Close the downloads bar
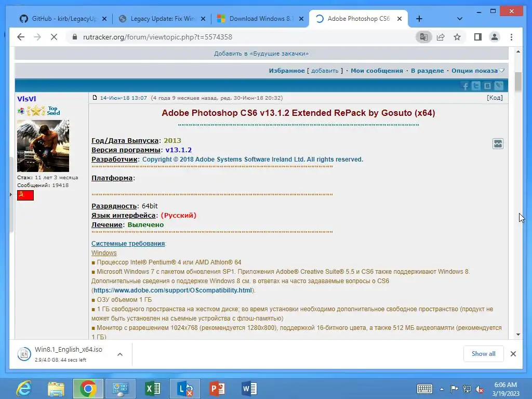 click(513, 354)
